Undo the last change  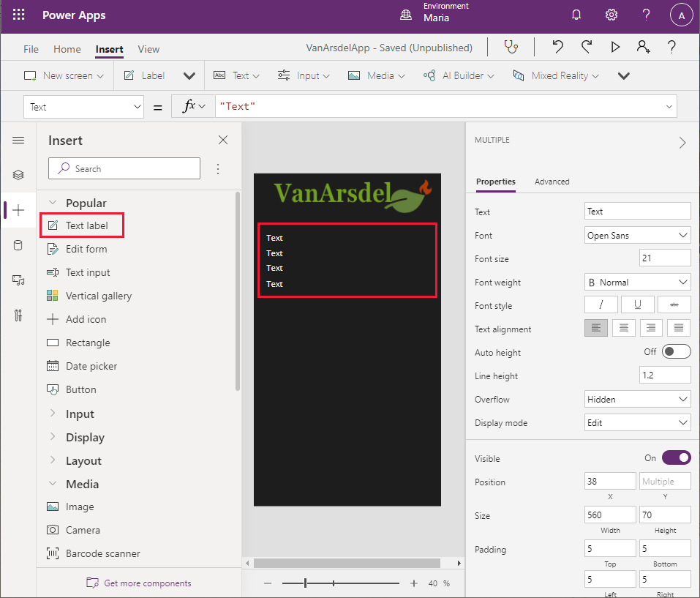[x=557, y=46]
